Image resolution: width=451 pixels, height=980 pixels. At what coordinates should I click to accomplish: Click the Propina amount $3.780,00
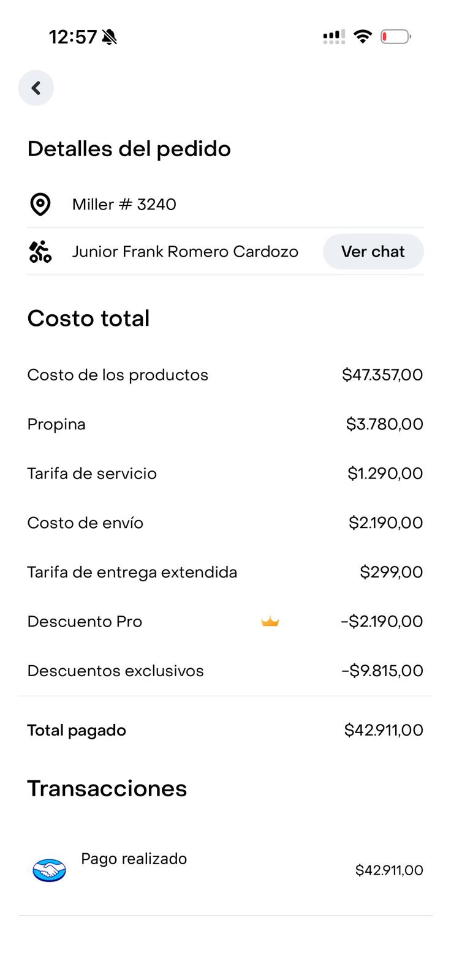[384, 424]
